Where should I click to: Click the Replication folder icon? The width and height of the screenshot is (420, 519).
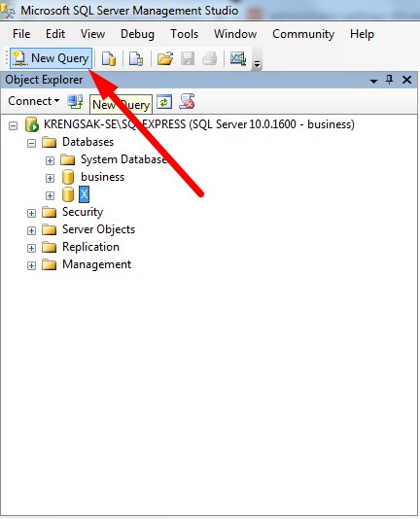(50, 247)
